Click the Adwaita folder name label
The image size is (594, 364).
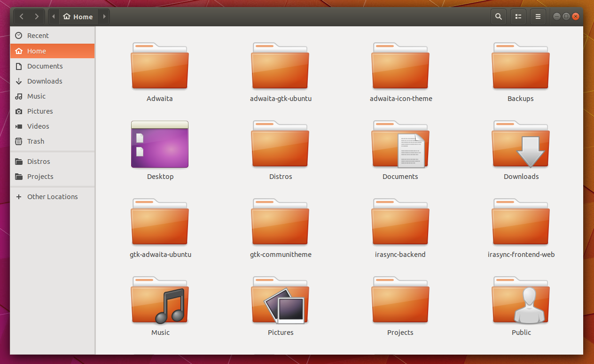[160, 99]
